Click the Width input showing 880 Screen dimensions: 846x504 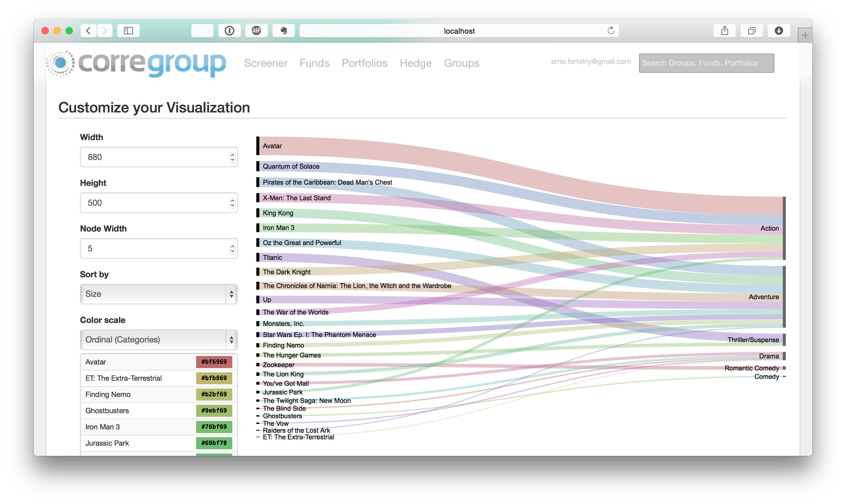coord(159,157)
